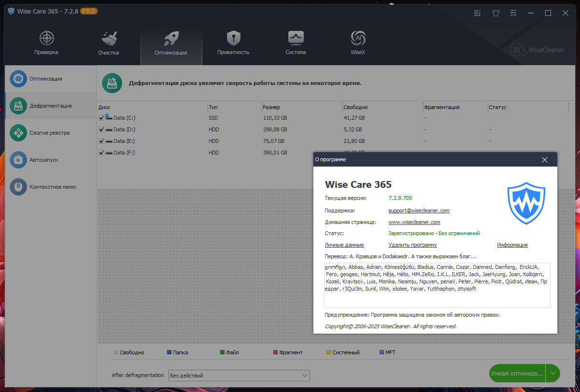Uncheck the Data (D:) drive checkbox
580x392 pixels.
coord(101,129)
